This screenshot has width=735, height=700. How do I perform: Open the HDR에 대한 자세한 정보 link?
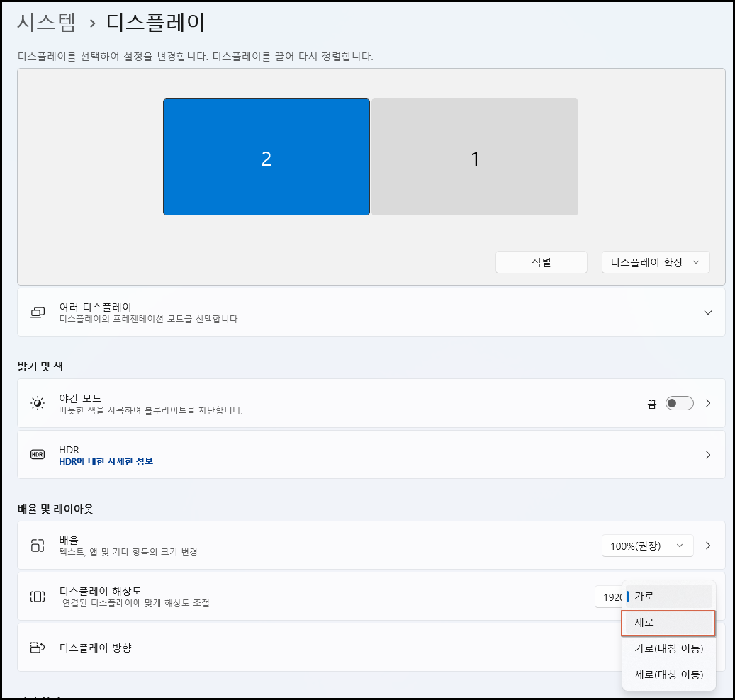106,461
